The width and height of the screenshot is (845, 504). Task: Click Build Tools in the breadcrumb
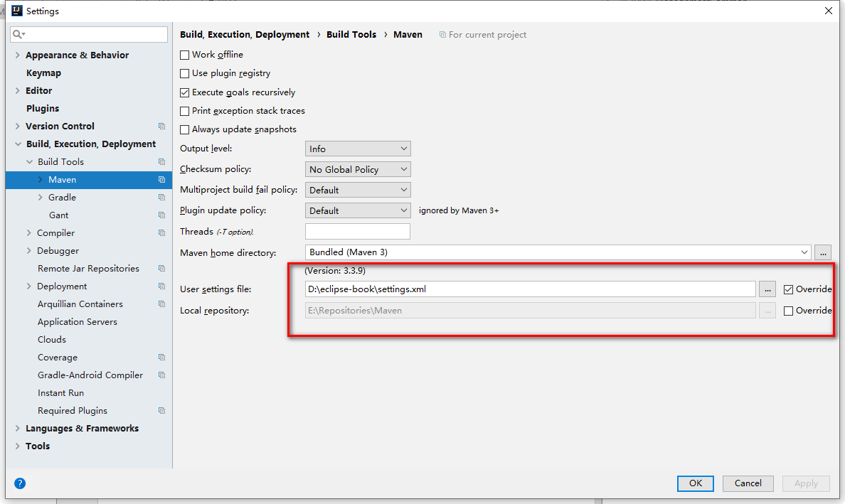tap(351, 34)
